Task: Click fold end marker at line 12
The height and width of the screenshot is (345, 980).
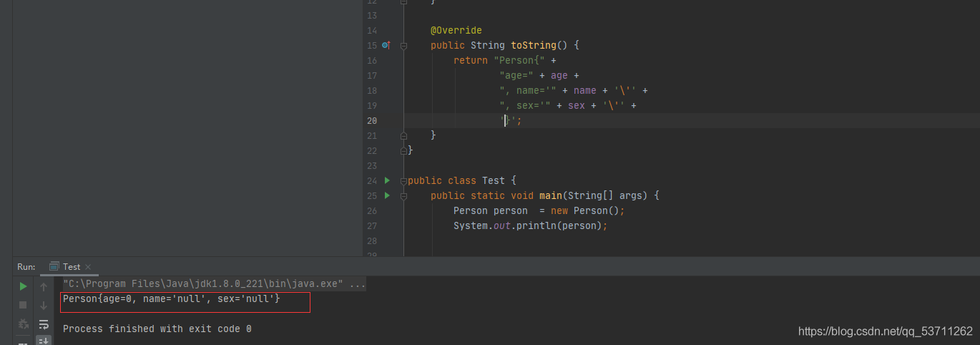Action: pos(403,2)
